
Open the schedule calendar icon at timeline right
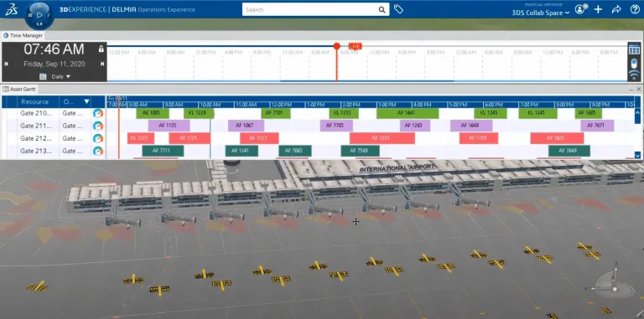pos(634,49)
